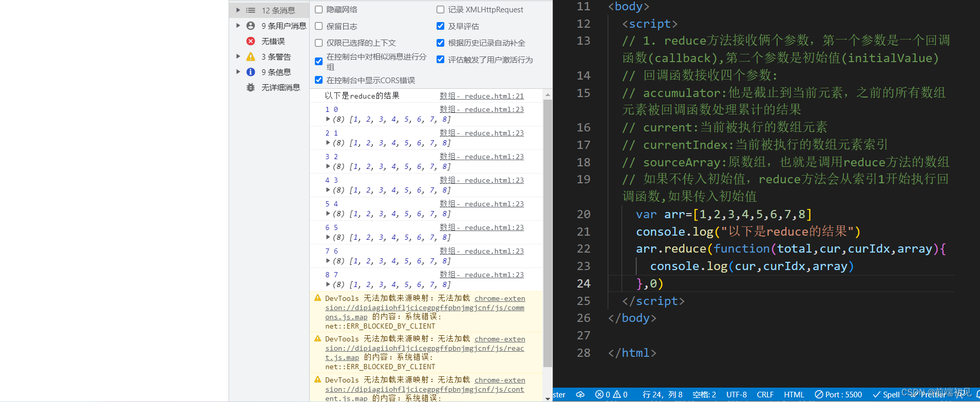Select the 无详细消息 sidebar filter
Viewport: 980px width, 402px height.
(x=269, y=87)
